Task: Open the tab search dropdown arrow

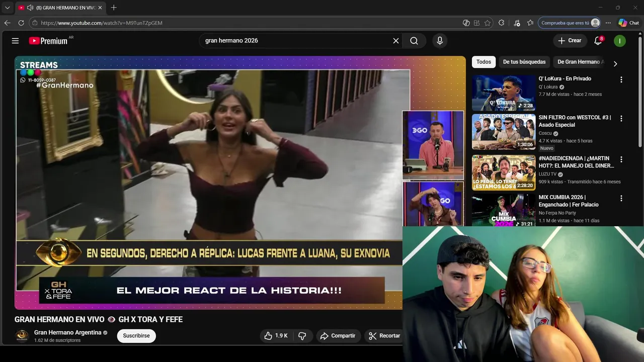Action: click(x=7, y=8)
